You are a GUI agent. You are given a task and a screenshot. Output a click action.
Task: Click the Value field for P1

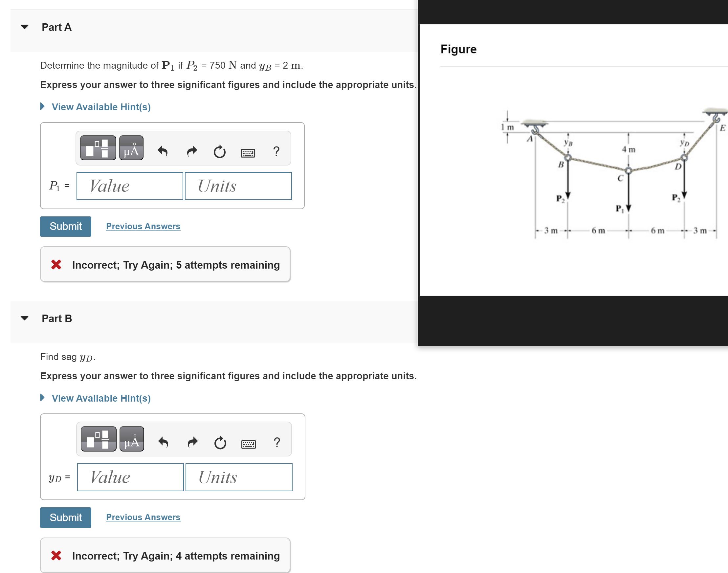[129, 186]
